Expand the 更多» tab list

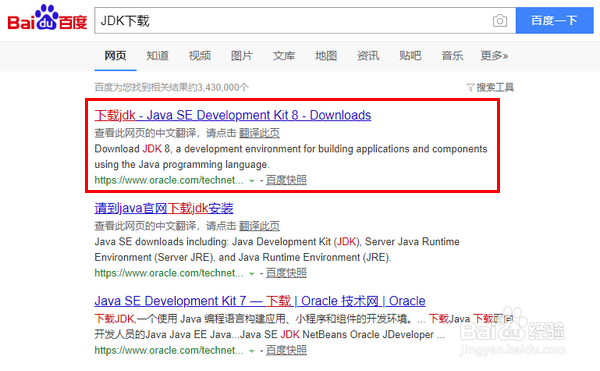click(x=494, y=56)
